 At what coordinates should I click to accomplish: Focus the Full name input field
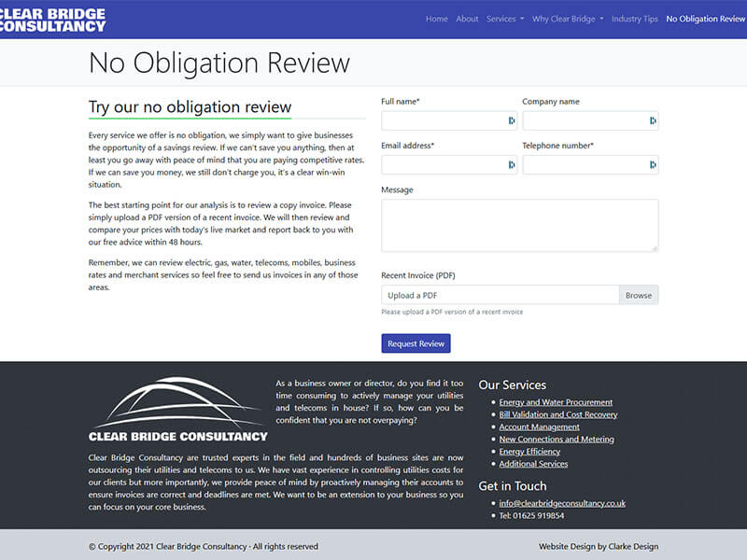tap(449, 120)
